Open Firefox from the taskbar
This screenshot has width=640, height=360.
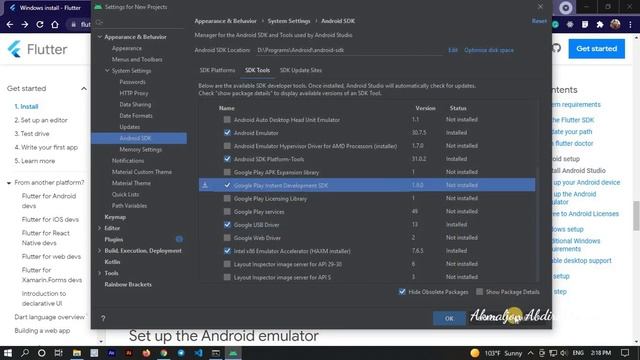click(146, 353)
